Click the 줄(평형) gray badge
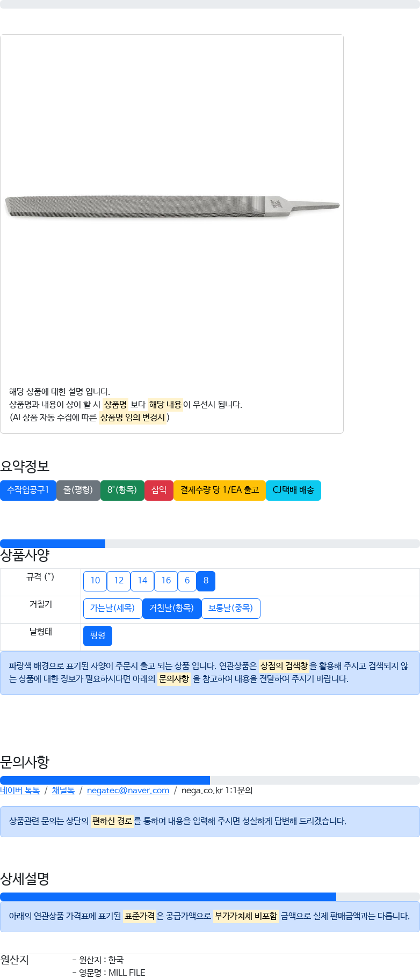Image resolution: width=420 pixels, height=980 pixels. point(78,490)
